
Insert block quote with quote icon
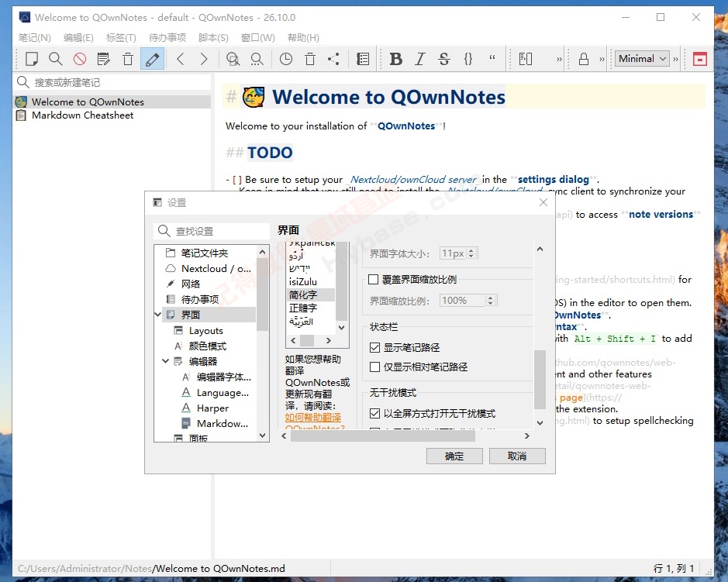click(492, 58)
